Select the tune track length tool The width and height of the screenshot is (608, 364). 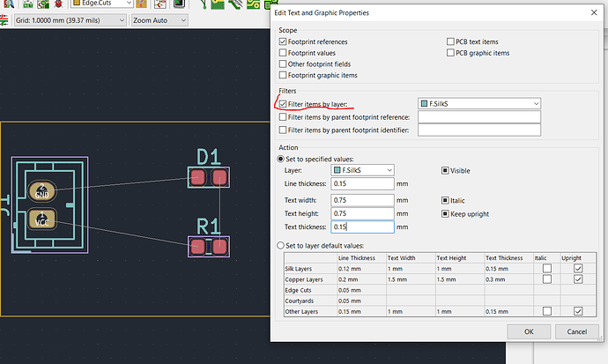pos(253,4)
